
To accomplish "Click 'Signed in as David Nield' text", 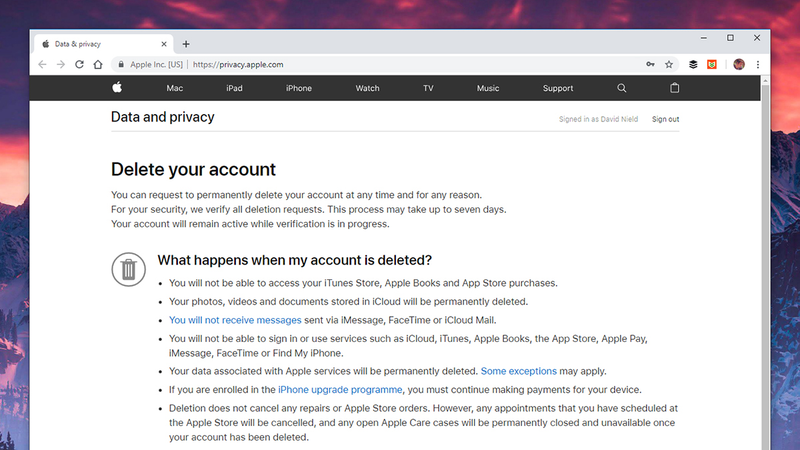I will point(598,119).
